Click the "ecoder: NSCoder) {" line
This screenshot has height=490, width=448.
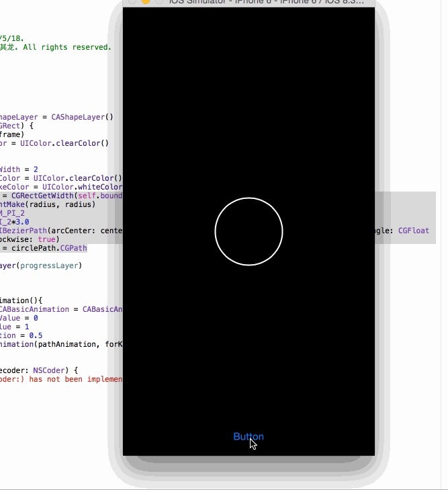[x=39, y=371]
